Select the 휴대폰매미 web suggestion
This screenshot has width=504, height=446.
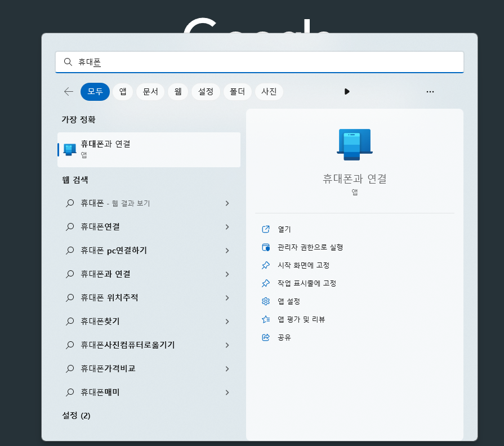point(149,392)
